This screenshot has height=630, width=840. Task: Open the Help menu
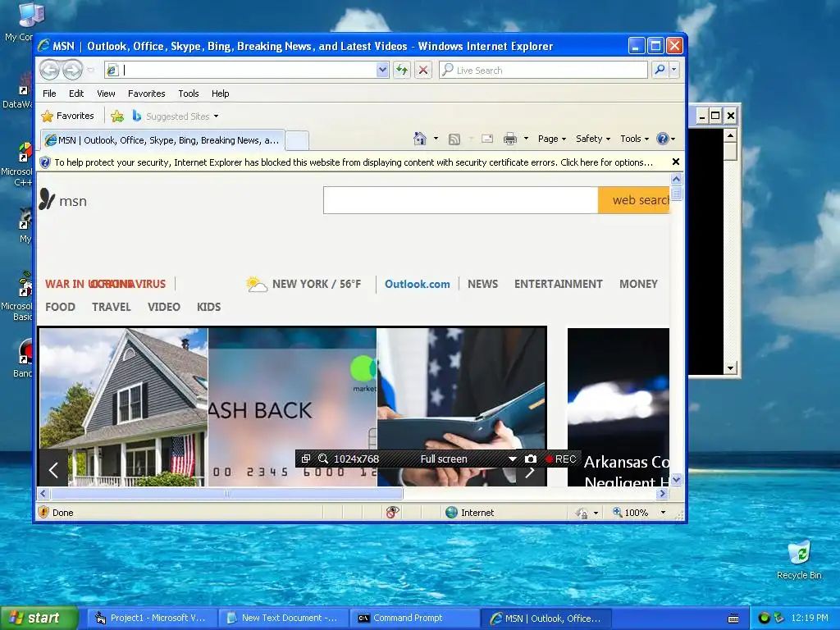[x=220, y=94]
